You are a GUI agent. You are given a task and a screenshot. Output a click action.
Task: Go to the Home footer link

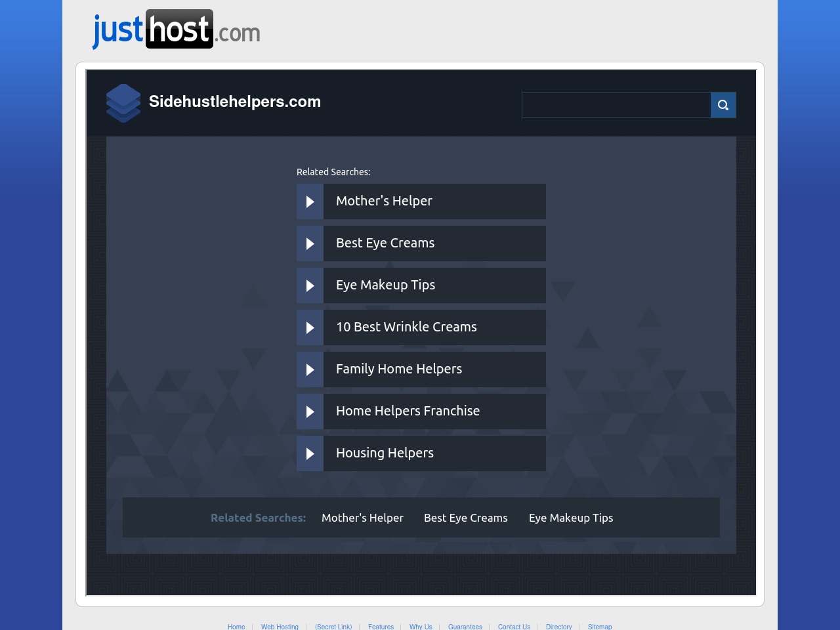click(236, 627)
